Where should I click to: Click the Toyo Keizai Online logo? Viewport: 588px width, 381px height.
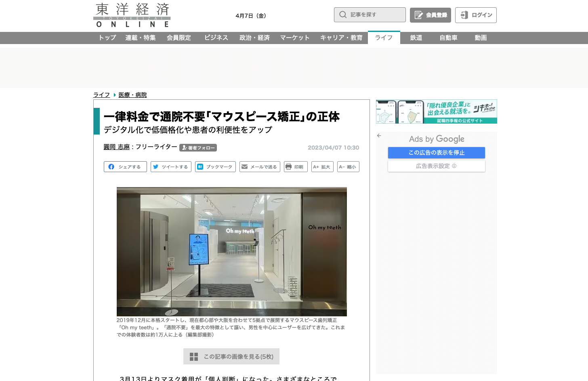tap(132, 15)
